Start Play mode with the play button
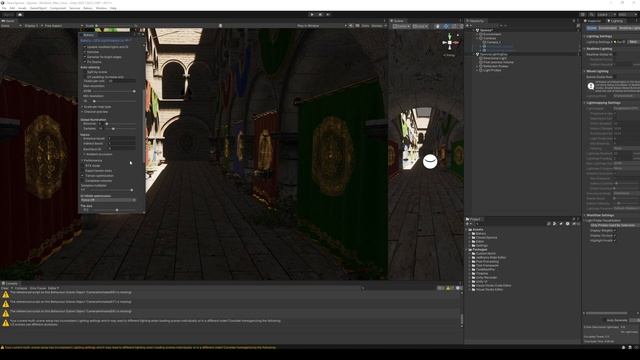This screenshot has width=640, height=360. tap(312, 14)
